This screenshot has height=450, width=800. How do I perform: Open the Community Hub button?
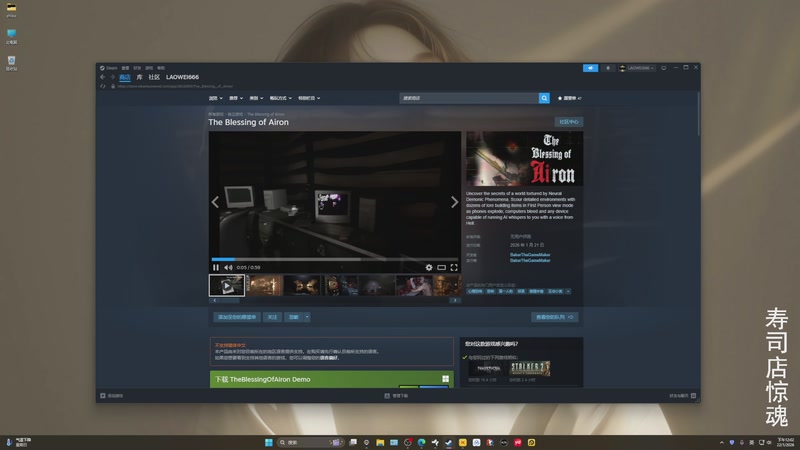[569, 122]
